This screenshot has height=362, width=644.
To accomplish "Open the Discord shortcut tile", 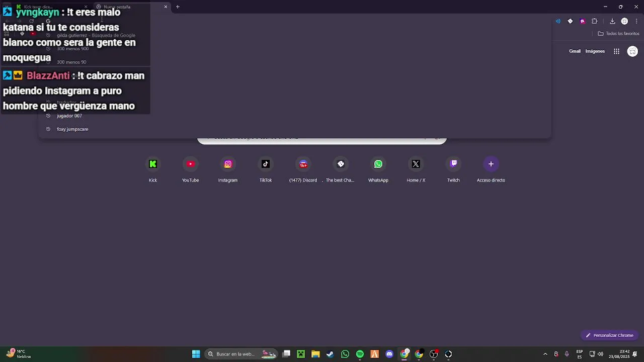I will tap(303, 170).
